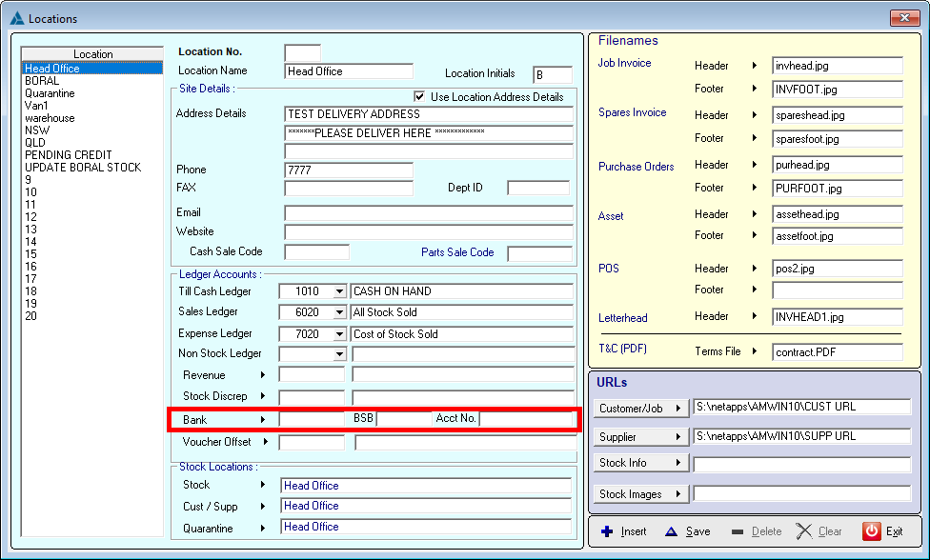The width and height of the screenshot is (930, 560).
Task: Open the Expense Ledger dropdown
Action: [339, 334]
